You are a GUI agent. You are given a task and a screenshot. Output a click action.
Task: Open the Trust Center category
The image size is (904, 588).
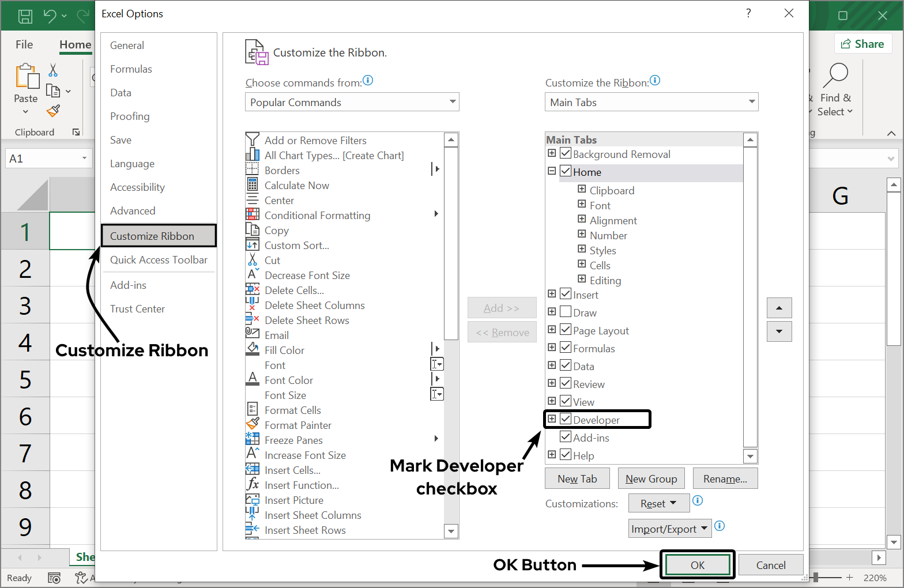pos(159,309)
